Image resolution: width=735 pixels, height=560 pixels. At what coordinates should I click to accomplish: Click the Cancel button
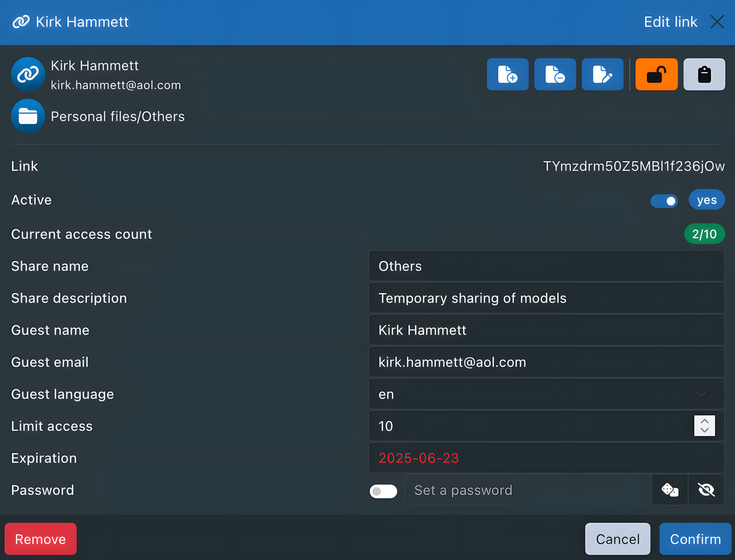[x=617, y=539]
